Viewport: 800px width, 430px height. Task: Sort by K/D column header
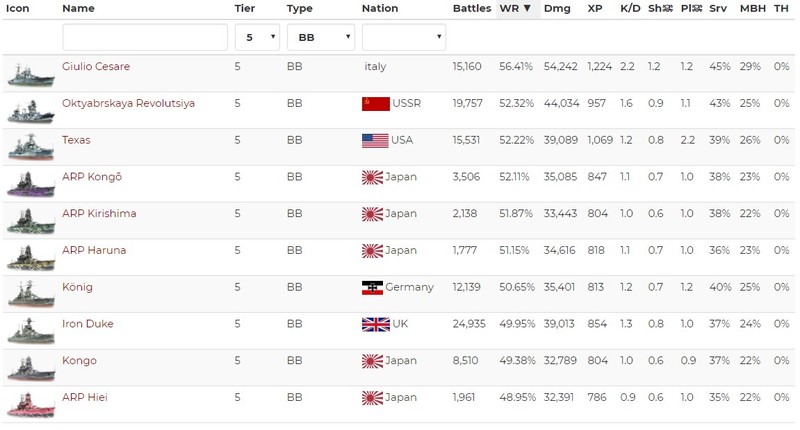[x=630, y=8]
